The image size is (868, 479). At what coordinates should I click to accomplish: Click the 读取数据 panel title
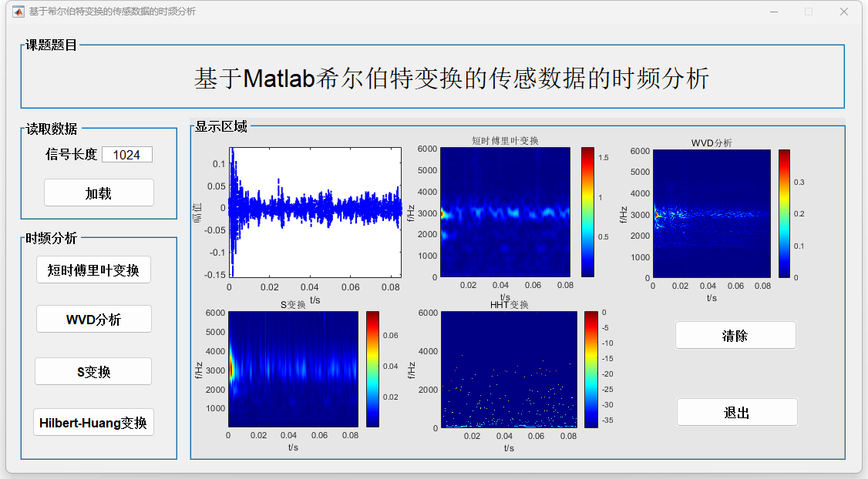pos(52,129)
